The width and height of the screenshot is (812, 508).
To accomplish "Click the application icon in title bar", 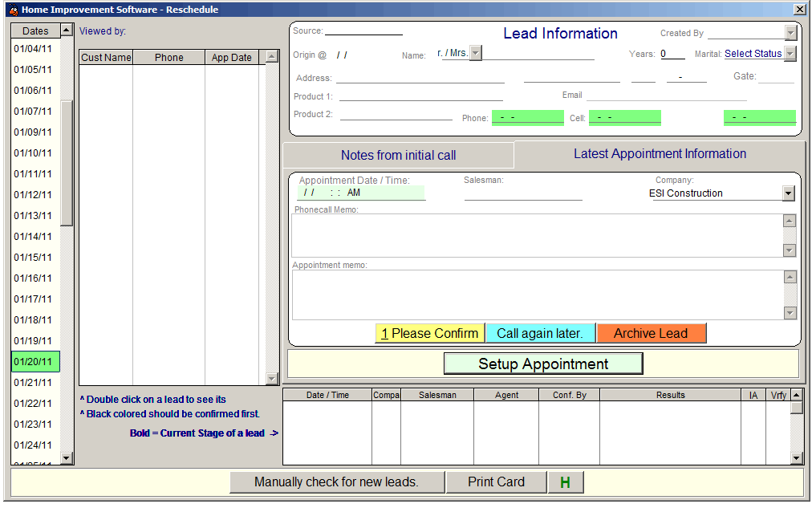I will click(14, 10).
